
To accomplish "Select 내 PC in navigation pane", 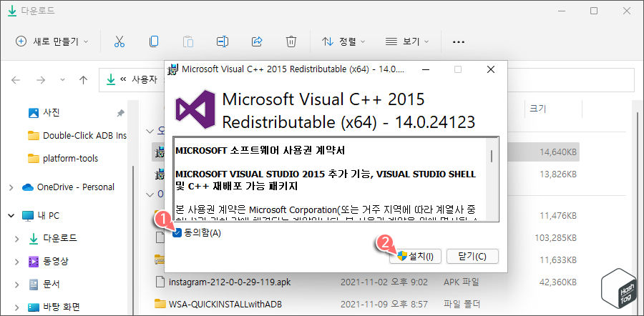I will (x=48, y=215).
